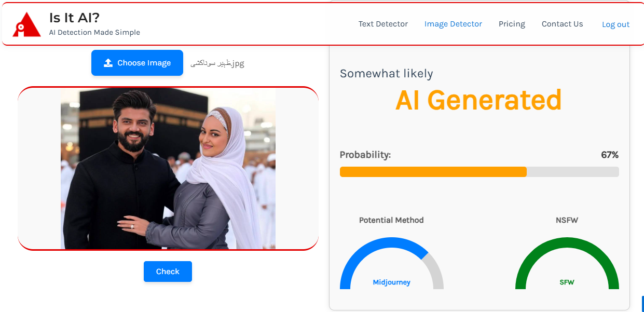Go to the Pricing page
644x312 pixels.
[512, 24]
